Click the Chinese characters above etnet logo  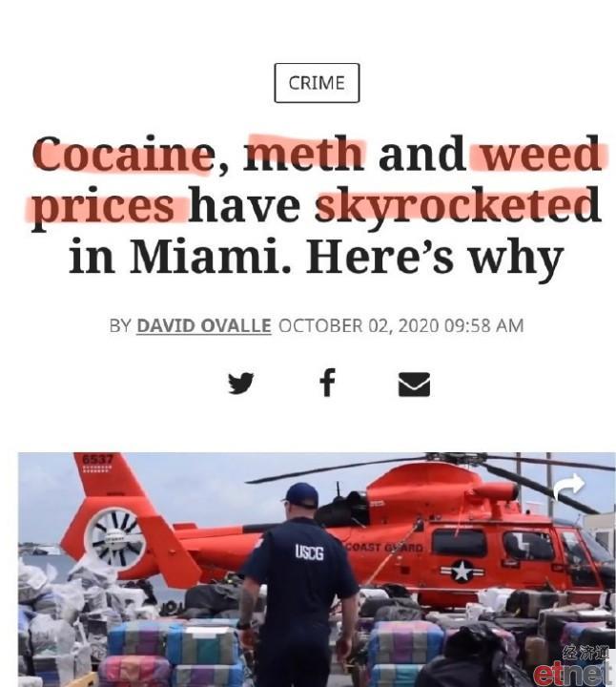(586, 654)
